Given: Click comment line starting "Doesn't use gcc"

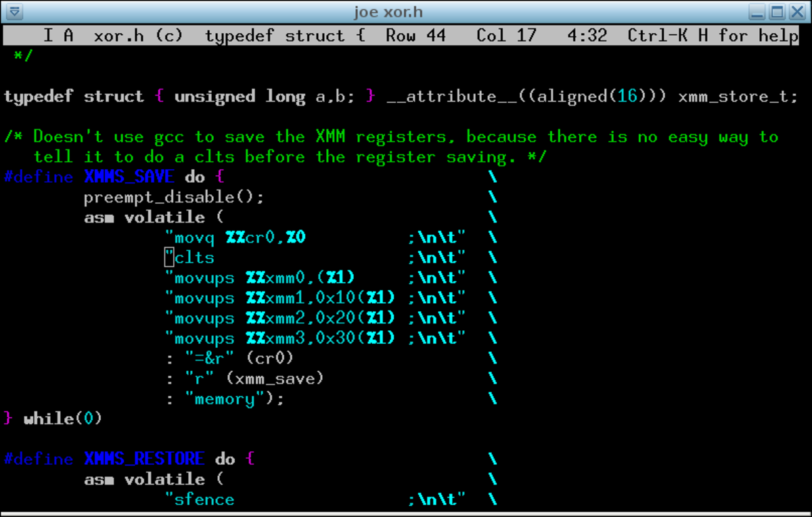Looking at the screenshot, I should click(x=392, y=137).
